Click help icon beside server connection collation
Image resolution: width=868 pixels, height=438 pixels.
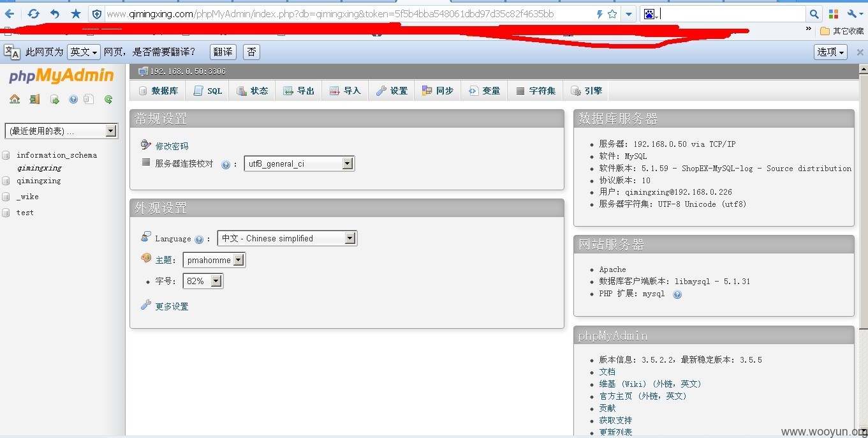pyautogui.click(x=226, y=165)
